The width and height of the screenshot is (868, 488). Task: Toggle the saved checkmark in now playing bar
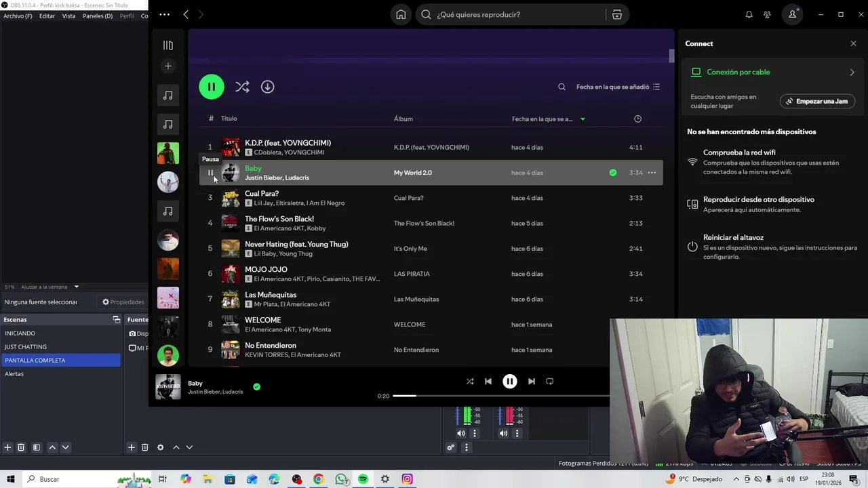(x=256, y=386)
